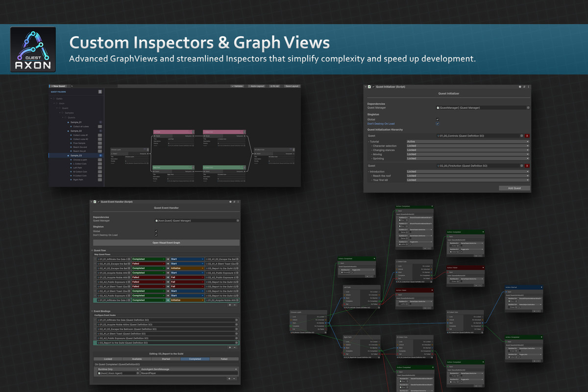The height and width of the screenshot is (392, 588).
Task: Toggle Global checkbox in Quest Event Handler
Action: coord(156,231)
